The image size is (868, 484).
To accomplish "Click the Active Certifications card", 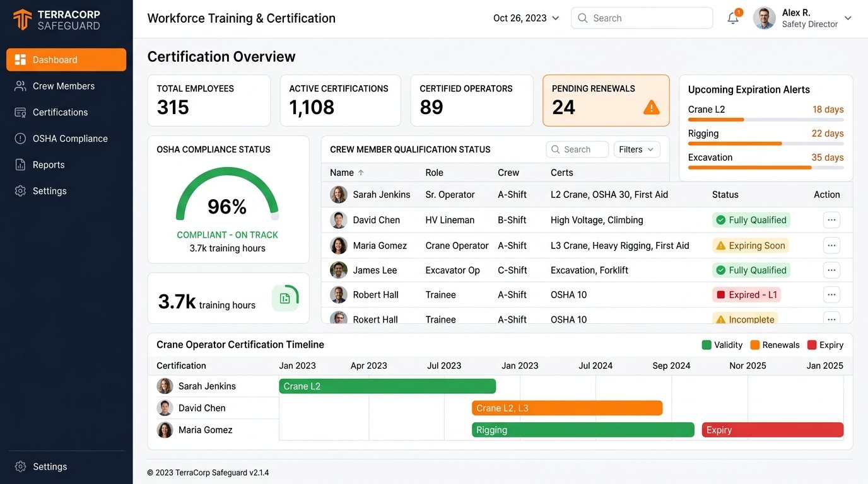I will click(340, 101).
